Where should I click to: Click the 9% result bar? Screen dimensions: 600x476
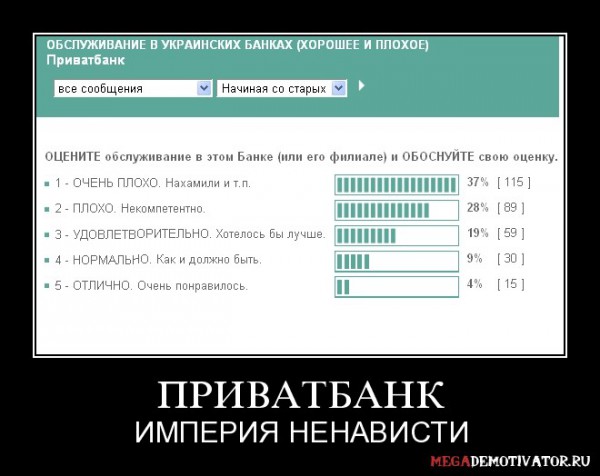(396, 261)
